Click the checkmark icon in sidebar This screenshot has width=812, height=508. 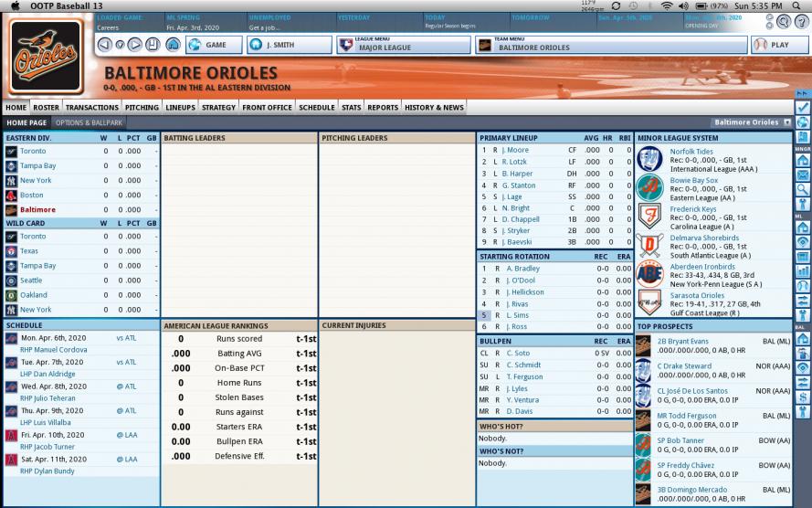(803, 107)
